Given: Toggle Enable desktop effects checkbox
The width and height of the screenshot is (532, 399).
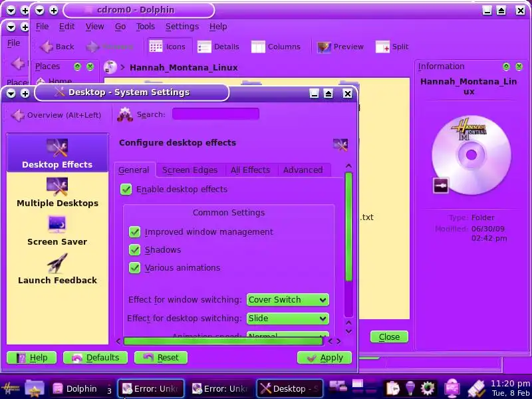Looking at the screenshot, I should [126, 190].
